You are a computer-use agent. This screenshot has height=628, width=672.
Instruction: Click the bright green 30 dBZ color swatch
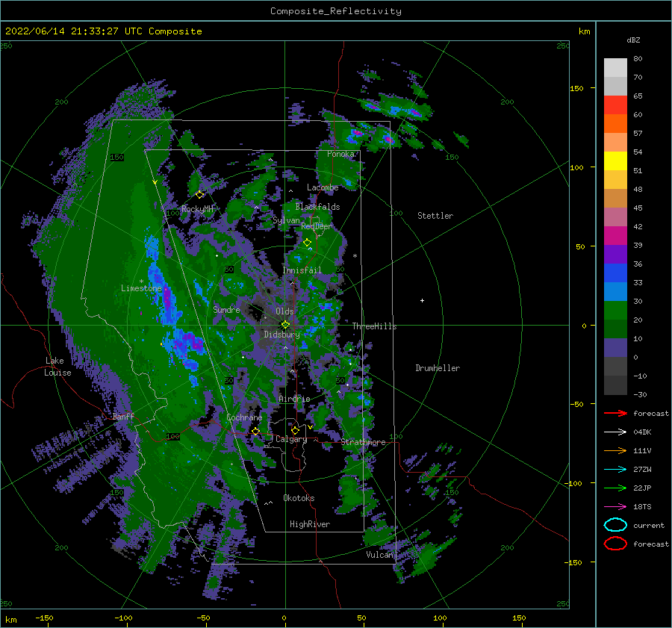pos(615,310)
